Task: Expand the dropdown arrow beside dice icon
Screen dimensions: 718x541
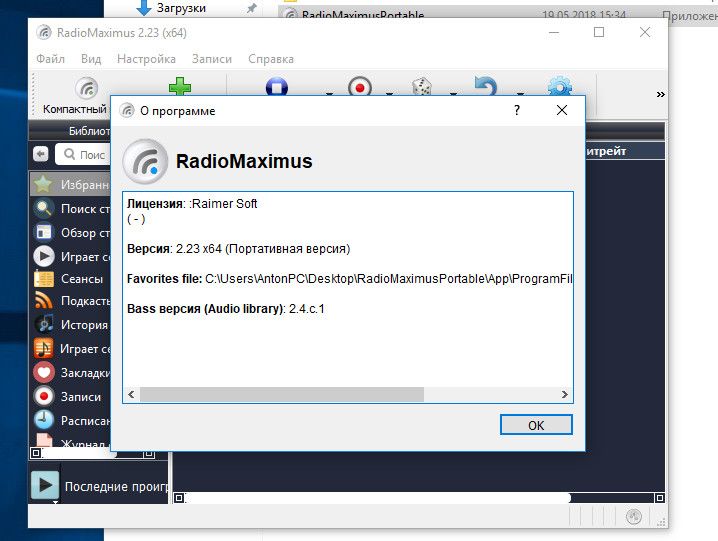Action: pyautogui.click(x=451, y=93)
